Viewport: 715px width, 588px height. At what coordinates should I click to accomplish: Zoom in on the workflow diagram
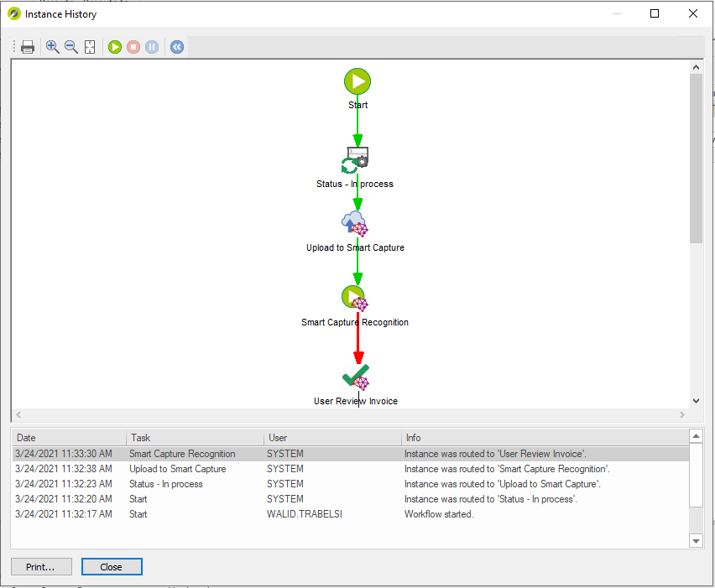coord(52,47)
